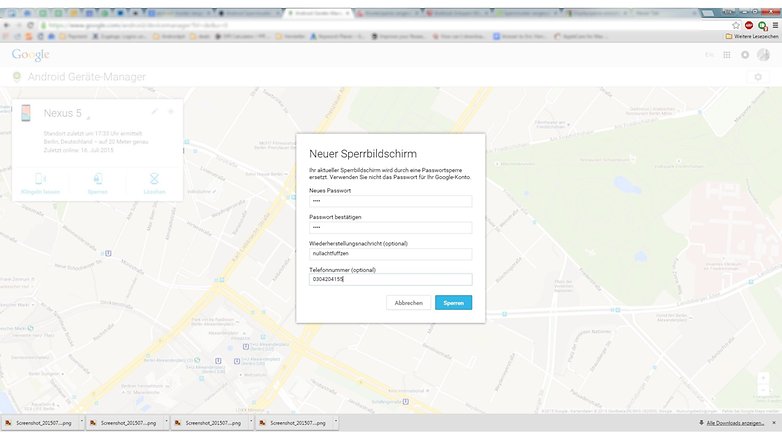Open the third Screenshot_201507 download
This screenshot has width=782, height=440.
tap(208, 423)
